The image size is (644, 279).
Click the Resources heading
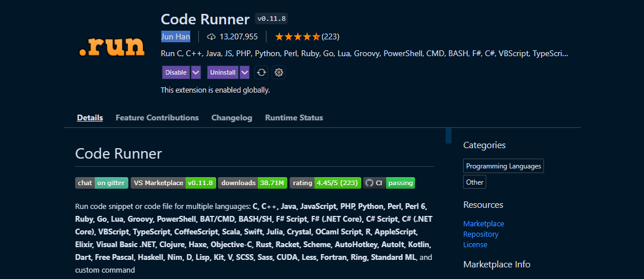[x=483, y=204]
